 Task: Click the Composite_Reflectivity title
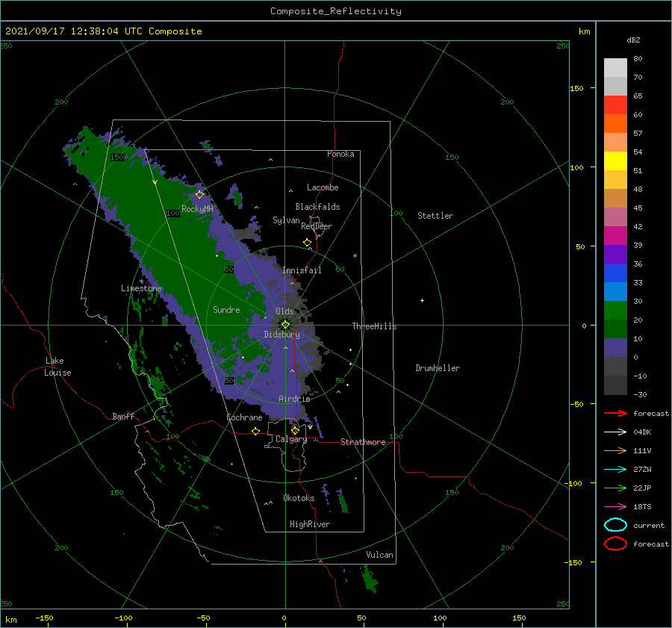click(x=336, y=11)
